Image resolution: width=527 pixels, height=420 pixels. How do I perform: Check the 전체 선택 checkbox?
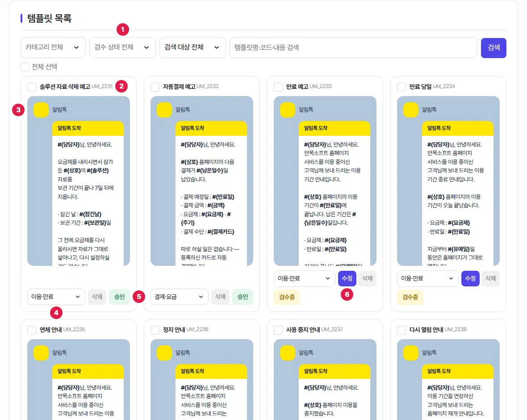pos(25,67)
